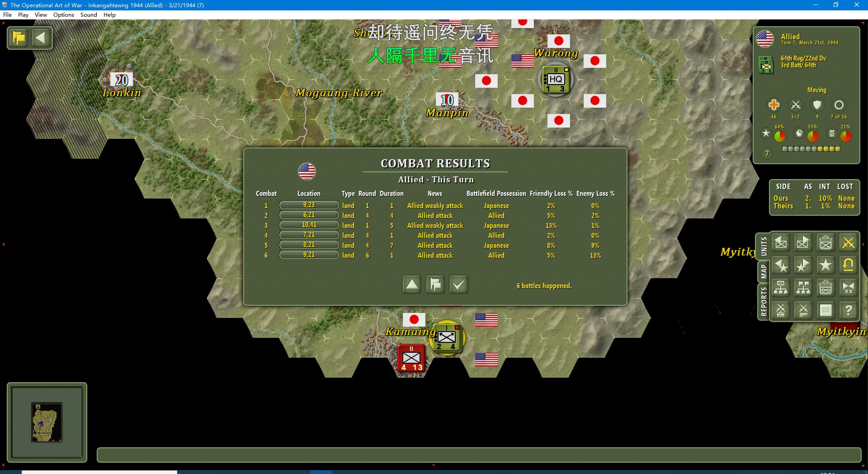Click the 'Allied weakly attack' news in combat 3

[435, 226]
